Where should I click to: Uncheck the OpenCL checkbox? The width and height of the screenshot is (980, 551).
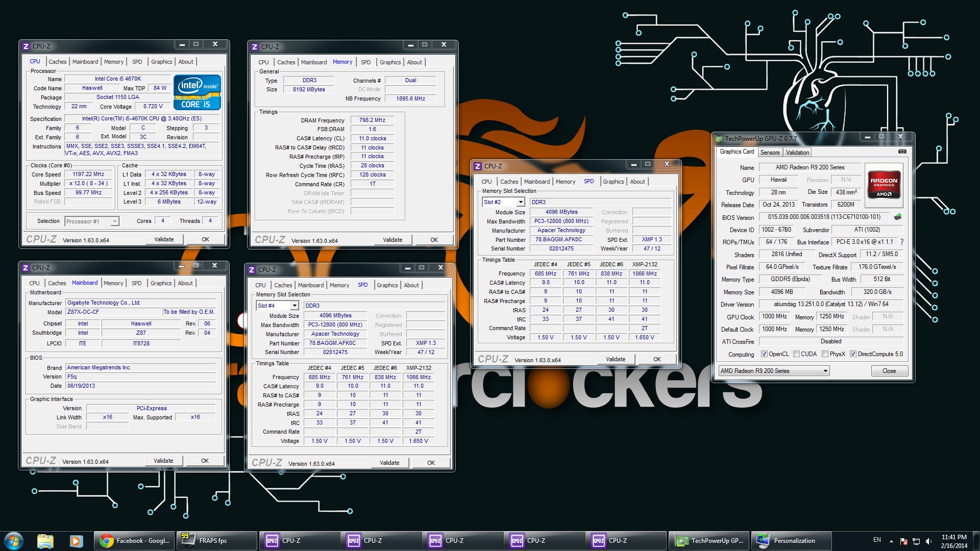pos(764,354)
